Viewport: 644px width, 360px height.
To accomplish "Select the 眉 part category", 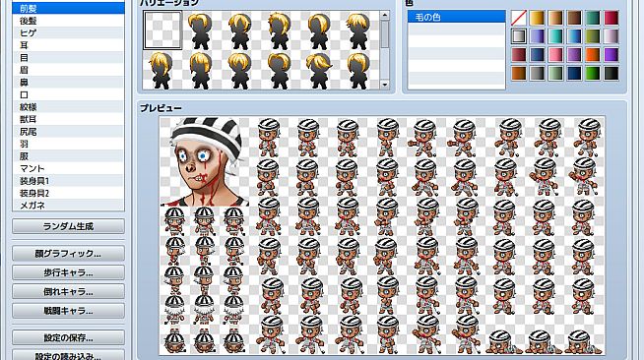I will (68, 70).
